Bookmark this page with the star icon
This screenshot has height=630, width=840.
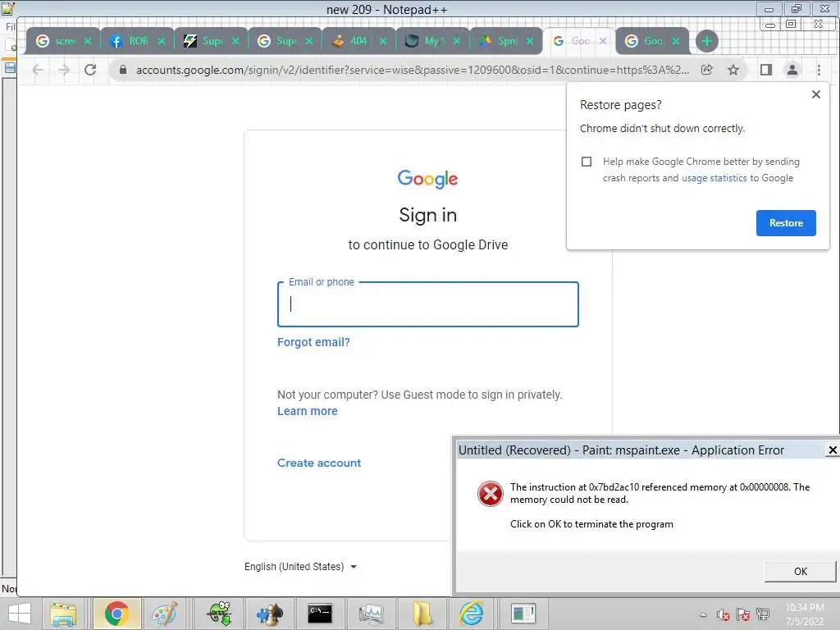point(733,70)
